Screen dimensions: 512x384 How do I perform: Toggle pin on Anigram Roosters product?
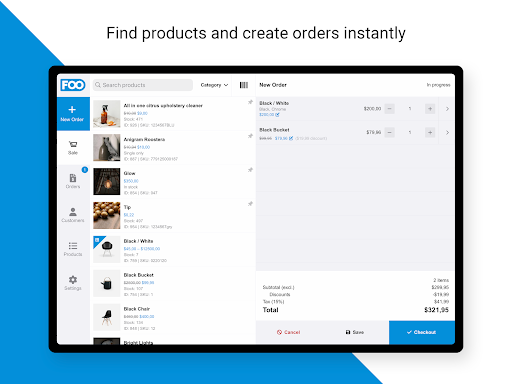tap(250, 136)
